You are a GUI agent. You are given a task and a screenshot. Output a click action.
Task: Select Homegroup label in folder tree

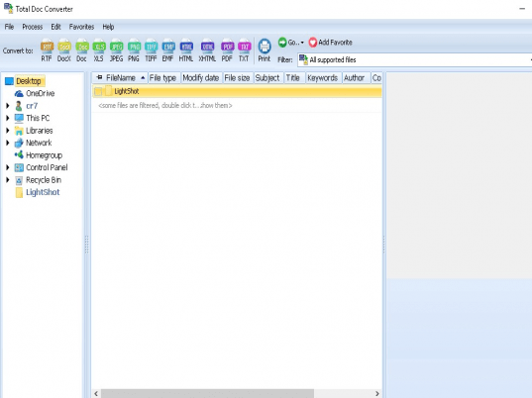point(45,155)
